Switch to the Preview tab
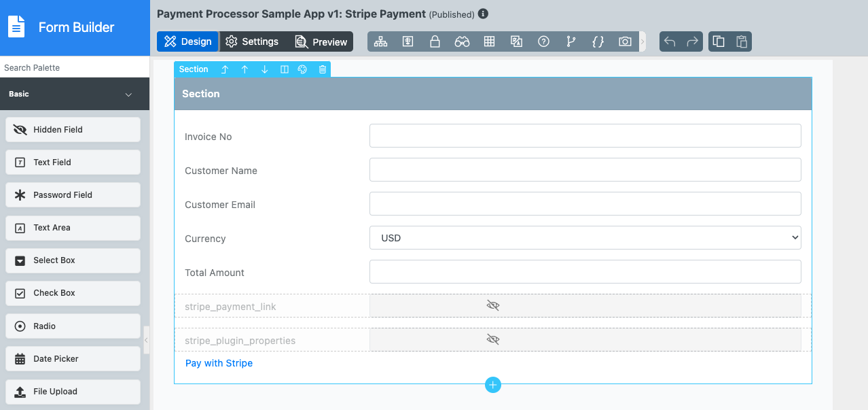The height and width of the screenshot is (410, 868). [321, 41]
